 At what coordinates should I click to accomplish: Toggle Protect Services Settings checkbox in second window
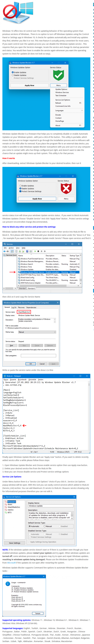click(20, 191)
